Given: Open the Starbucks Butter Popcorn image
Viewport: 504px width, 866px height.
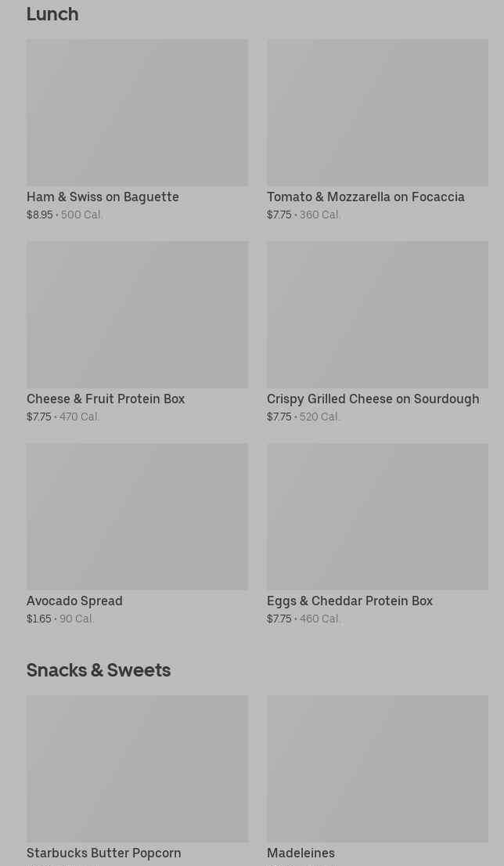Looking at the screenshot, I should coord(137,769).
